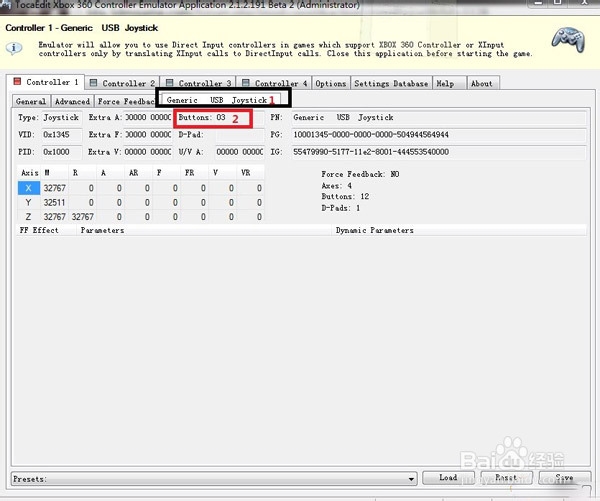Image resolution: width=600 pixels, height=501 pixels.
Task: Open the Presets dropdown arrow
Action: click(x=411, y=479)
